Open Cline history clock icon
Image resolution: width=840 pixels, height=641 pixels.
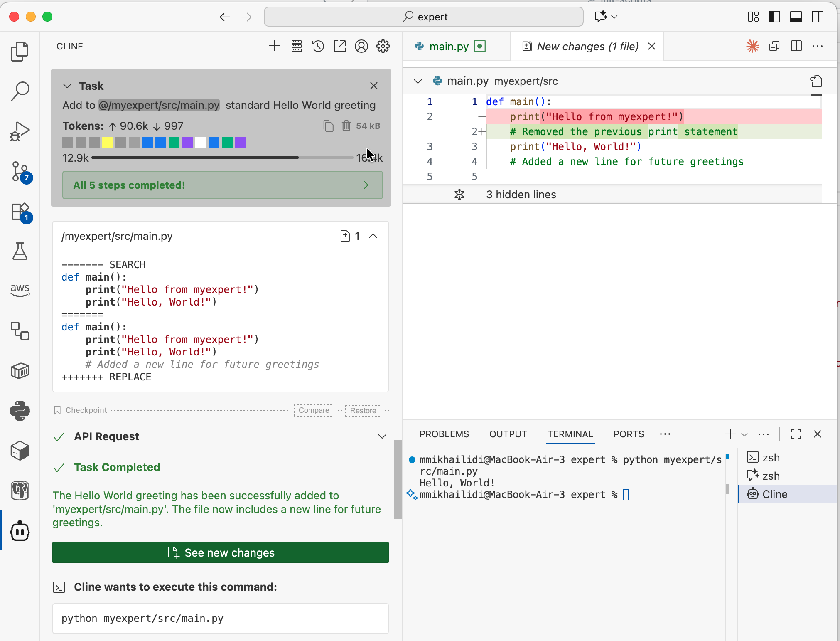pos(318,46)
